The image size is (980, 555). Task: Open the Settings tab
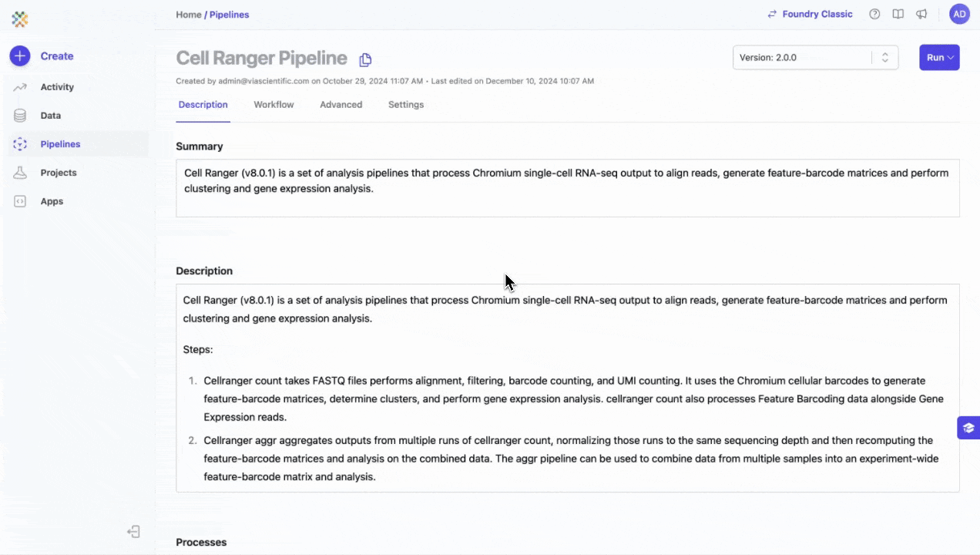tap(406, 105)
